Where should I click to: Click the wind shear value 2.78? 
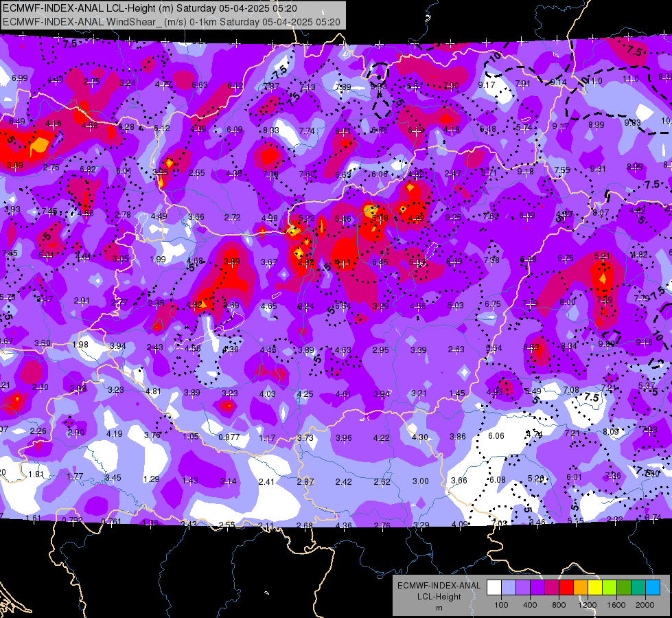point(123,215)
